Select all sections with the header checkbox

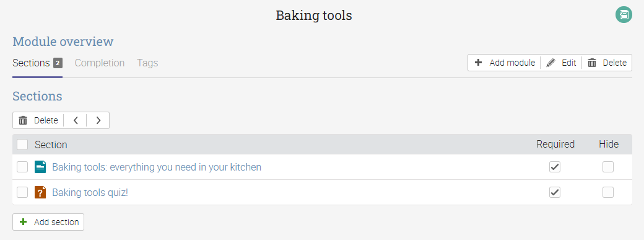(22, 144)
